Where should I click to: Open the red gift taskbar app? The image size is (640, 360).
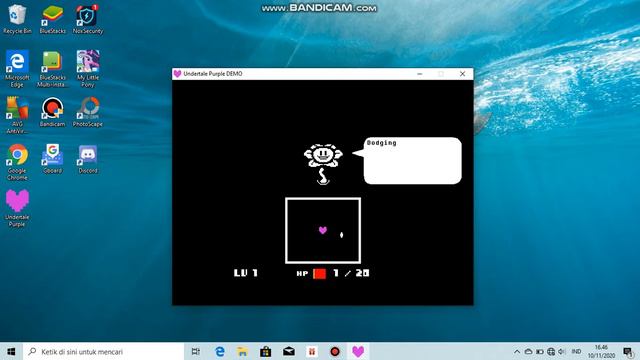(312, 351)
